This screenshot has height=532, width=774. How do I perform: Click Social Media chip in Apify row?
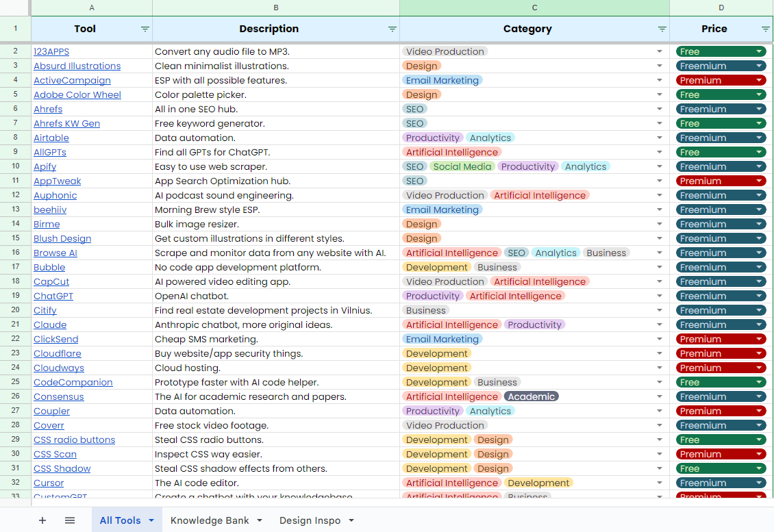coord(462,166)
